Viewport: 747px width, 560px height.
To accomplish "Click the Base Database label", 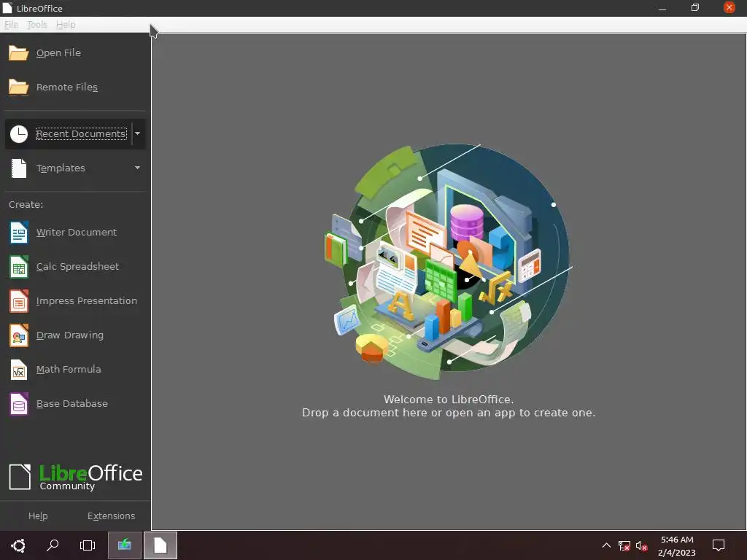I will click(72, 404).
